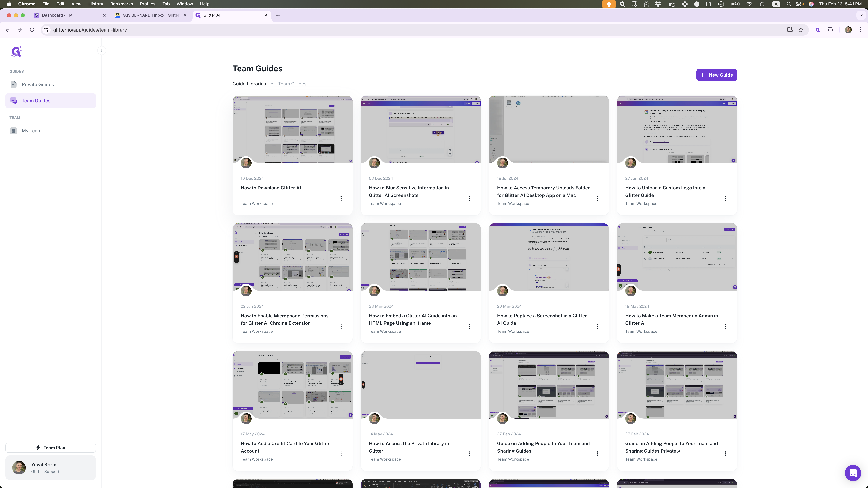This screenshot has height=488, width=868.
Task: Open My Team in the sidebar
Action: pyautogui.click(x=51, y=131)
